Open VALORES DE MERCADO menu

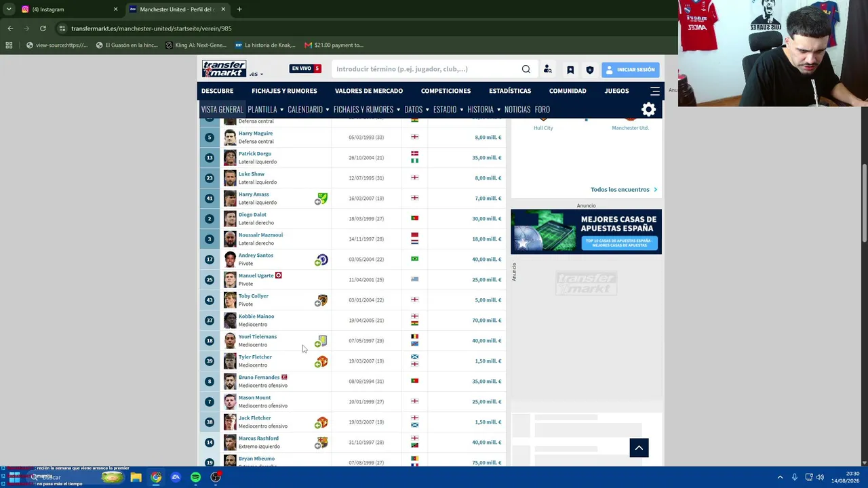pos(369,91)
